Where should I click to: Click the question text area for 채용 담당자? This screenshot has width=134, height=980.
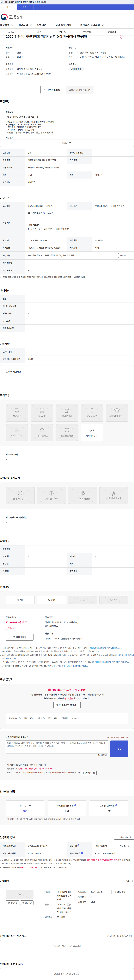tap(57, 747)
